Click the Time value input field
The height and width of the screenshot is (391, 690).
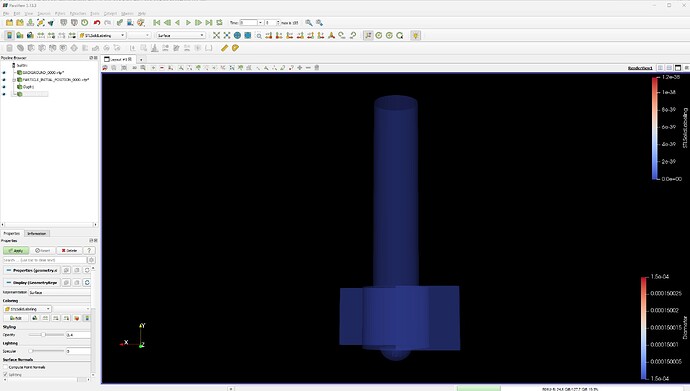(x=249, y=23)
